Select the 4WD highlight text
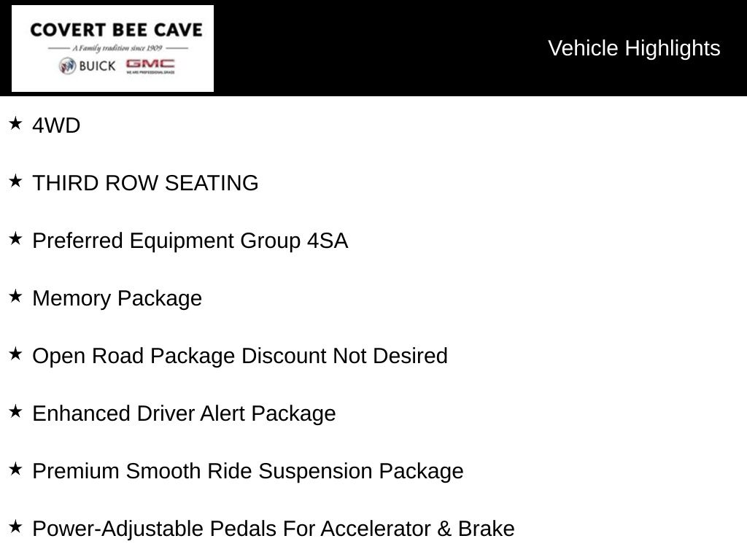Image resolution: width=747 pixels, height=560 pixels. click(x=56, y=125)
